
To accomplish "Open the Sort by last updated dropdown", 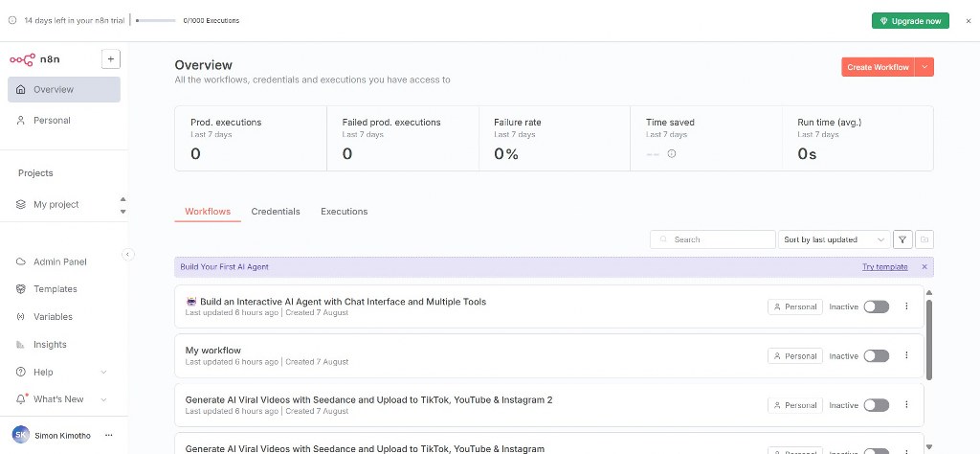I will pos(835,239).
